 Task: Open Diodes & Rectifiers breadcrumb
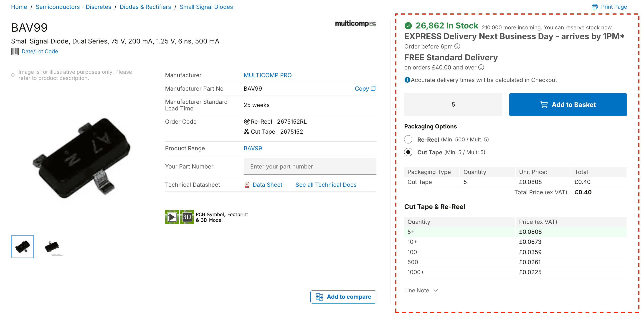click(x=145, y=7)
